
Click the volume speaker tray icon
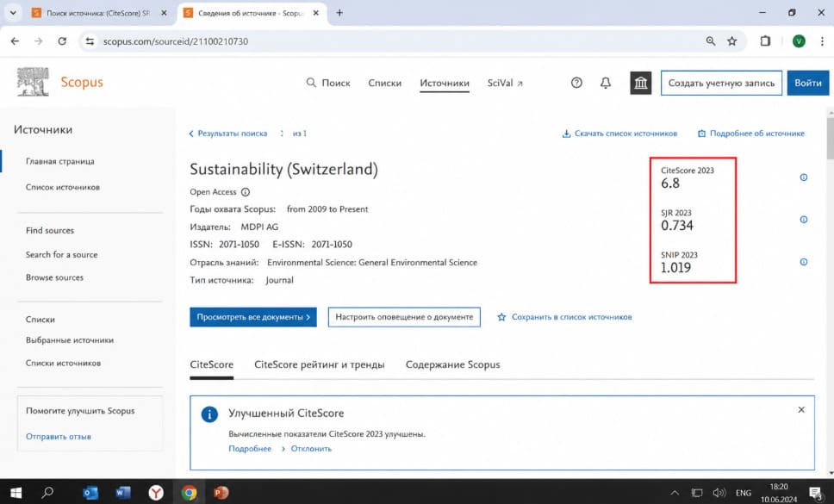tap(719, 493)
